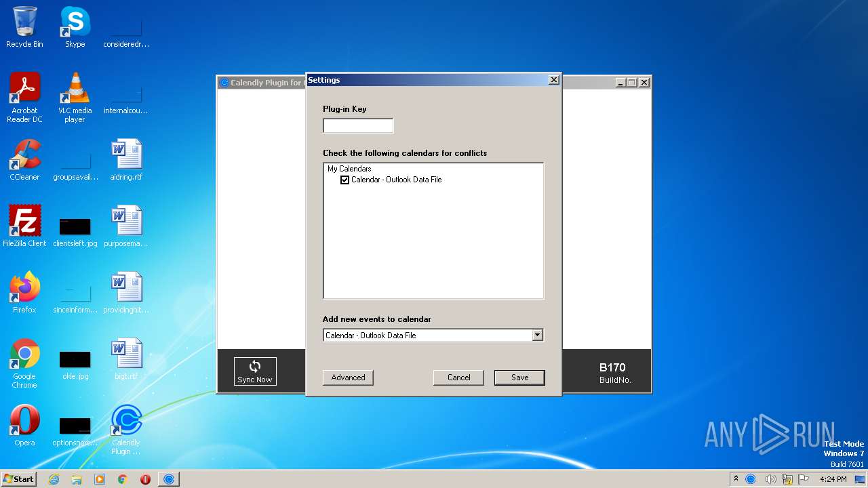Select the aidring.rtf document icon
The image size is (868, 488).
126,160
